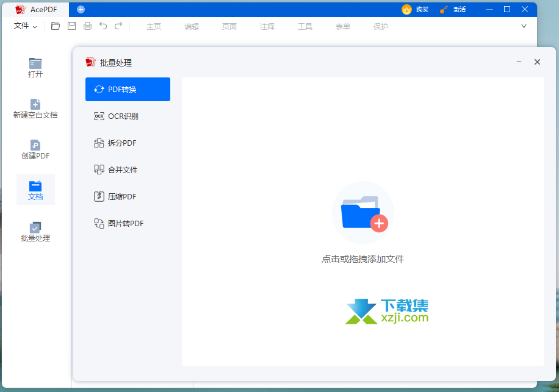Image resolution: width=559 pixels, height=392 pixels.
Task: Switch to the 编辑 ribbon tab
Action: 192,27
